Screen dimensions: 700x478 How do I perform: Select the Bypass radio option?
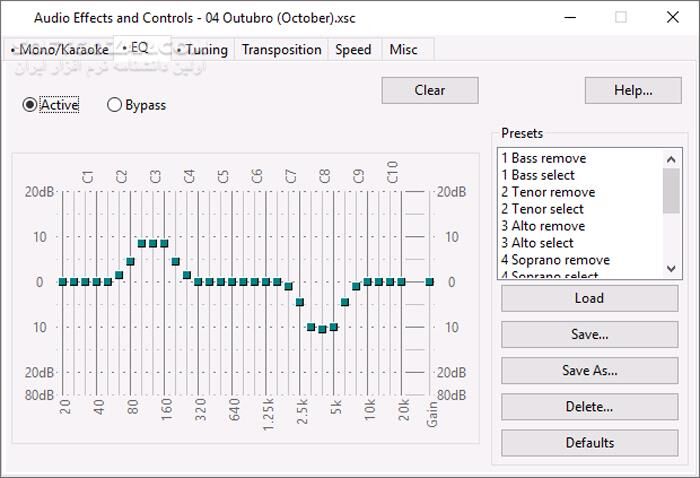[x=115, y=105]
